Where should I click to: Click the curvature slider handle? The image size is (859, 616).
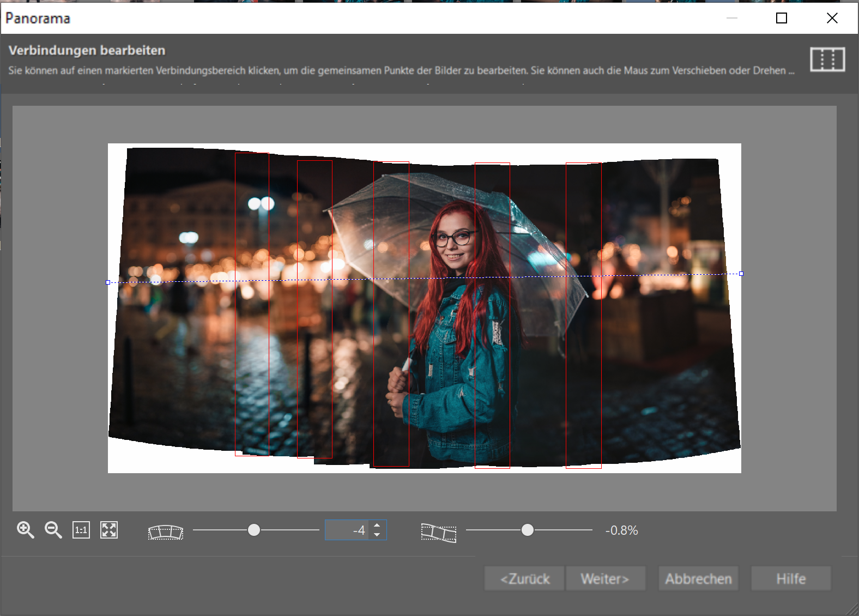(x=254, y=530)
